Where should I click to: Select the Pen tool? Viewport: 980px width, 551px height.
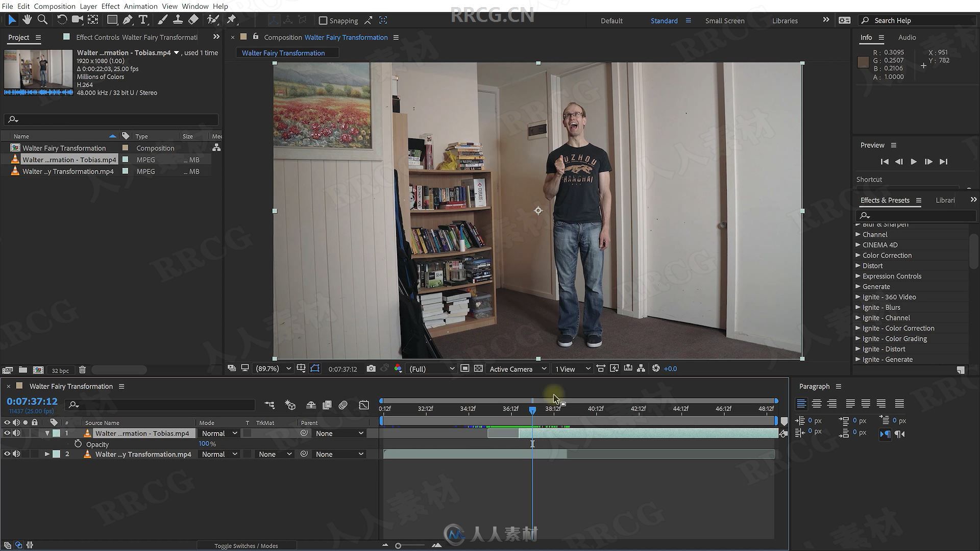pyautogui.click(x=128, y=20)
